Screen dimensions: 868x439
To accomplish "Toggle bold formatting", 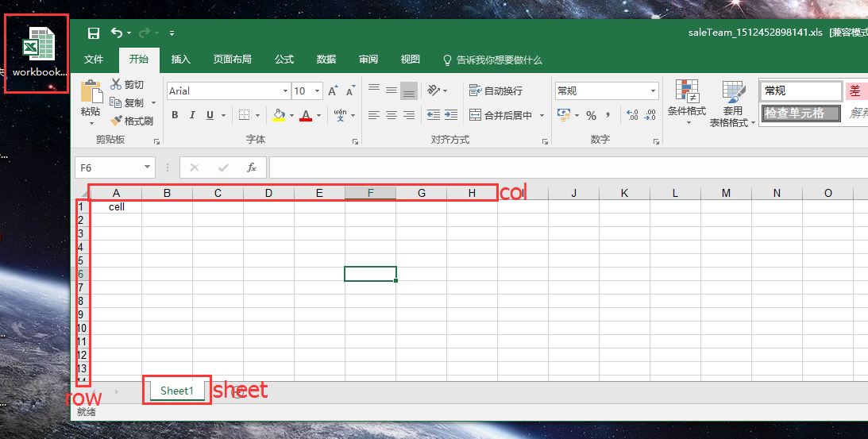I will [175, 116].
